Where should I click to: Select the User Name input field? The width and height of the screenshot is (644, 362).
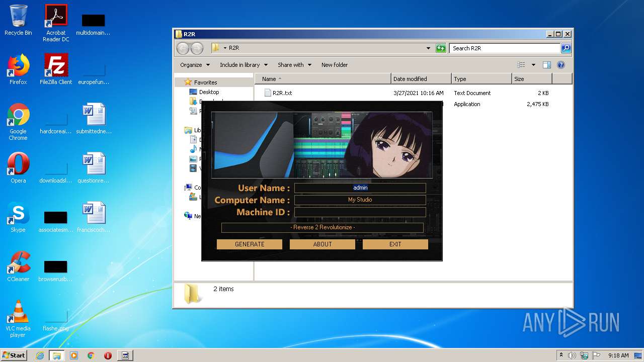[x=360, y=188]
